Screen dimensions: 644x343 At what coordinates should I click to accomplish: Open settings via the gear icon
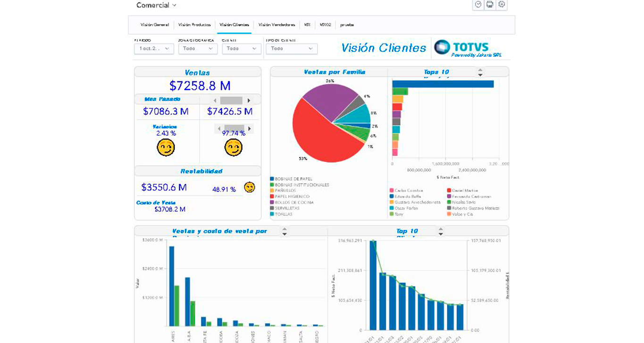502,5
